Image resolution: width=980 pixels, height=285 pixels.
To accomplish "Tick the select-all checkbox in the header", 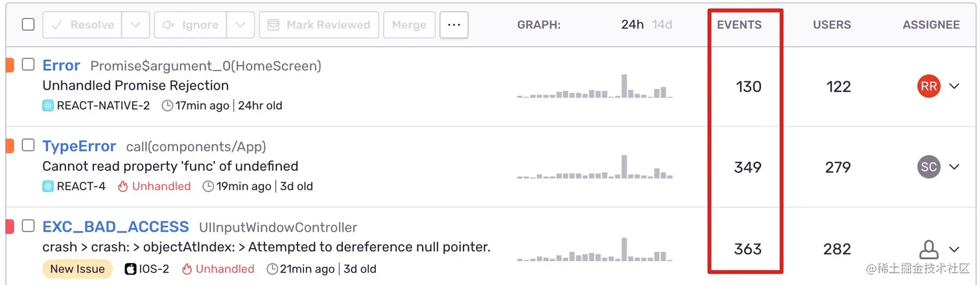I will click(28, 25).
